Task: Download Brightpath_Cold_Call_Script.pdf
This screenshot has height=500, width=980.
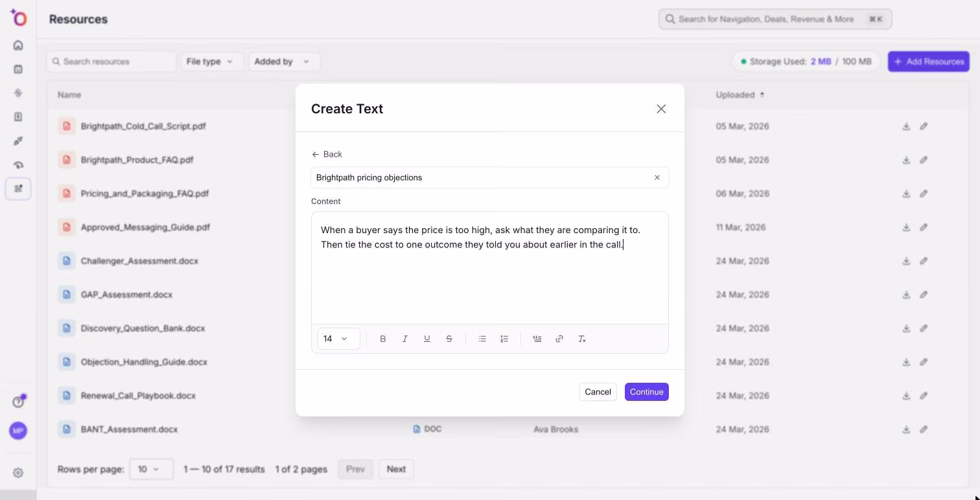Action: click(x=906, y=126)
